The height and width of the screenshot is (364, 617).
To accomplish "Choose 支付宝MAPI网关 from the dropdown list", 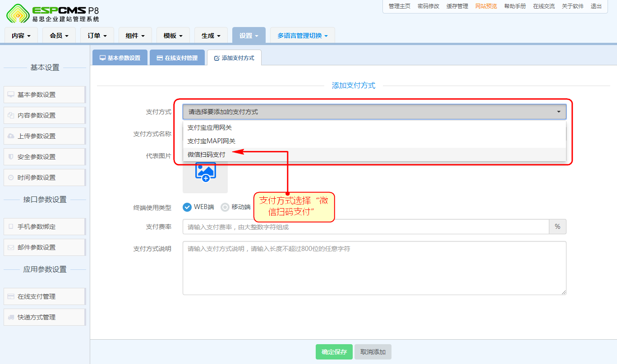I will click(x=374, y=141).
